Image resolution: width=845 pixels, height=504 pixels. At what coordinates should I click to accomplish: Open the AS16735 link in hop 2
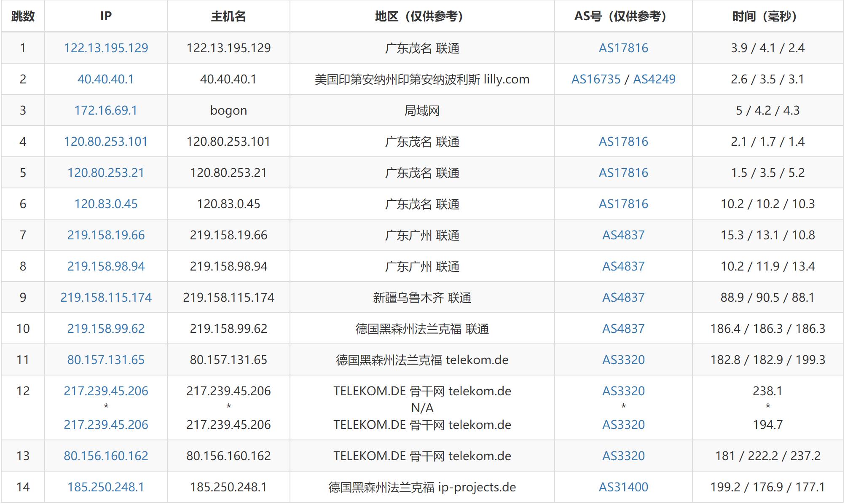pyautogui.click(x=596, y=79)
